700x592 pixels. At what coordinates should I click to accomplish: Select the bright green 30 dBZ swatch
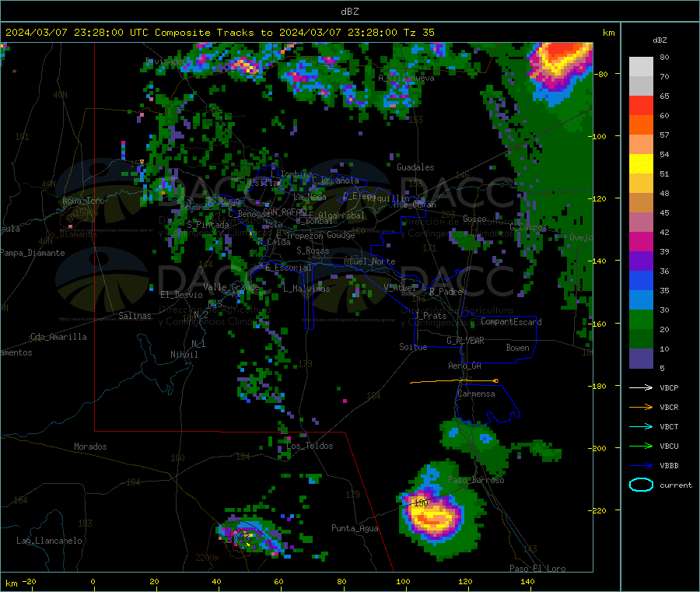[x=641, y=319]
